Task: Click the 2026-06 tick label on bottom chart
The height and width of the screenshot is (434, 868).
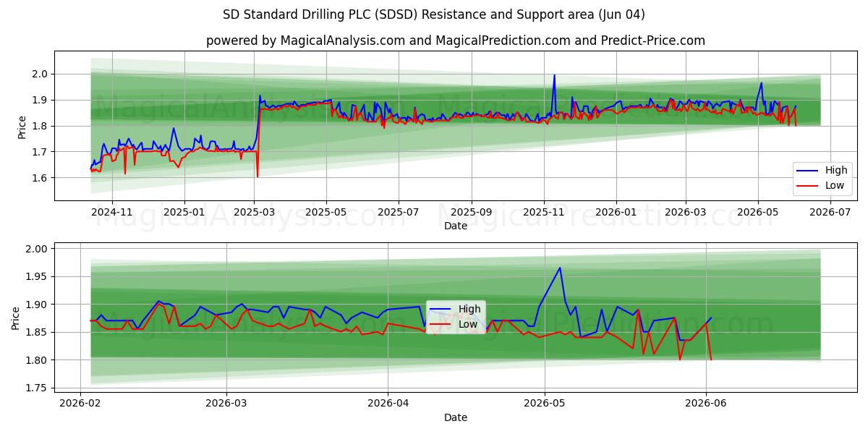Action: pos(706,404)
